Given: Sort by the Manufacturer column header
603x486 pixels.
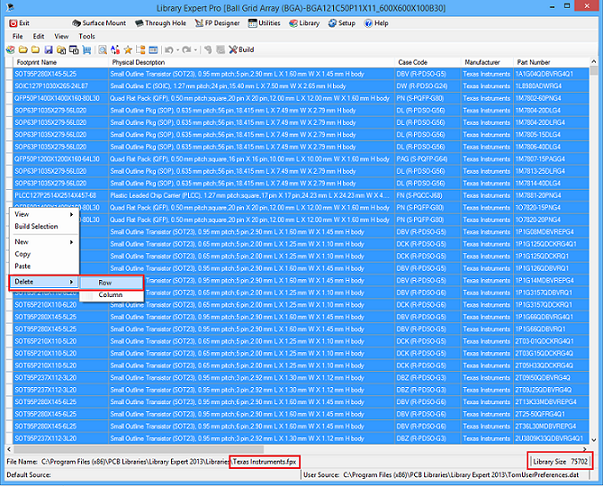Looking at the screenshot, I should coord(481,61).
